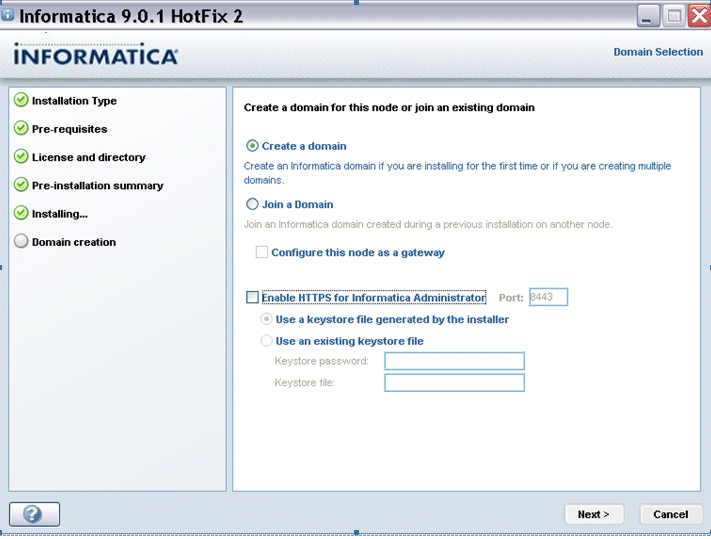Click the Informatica logo in the header

96,54
